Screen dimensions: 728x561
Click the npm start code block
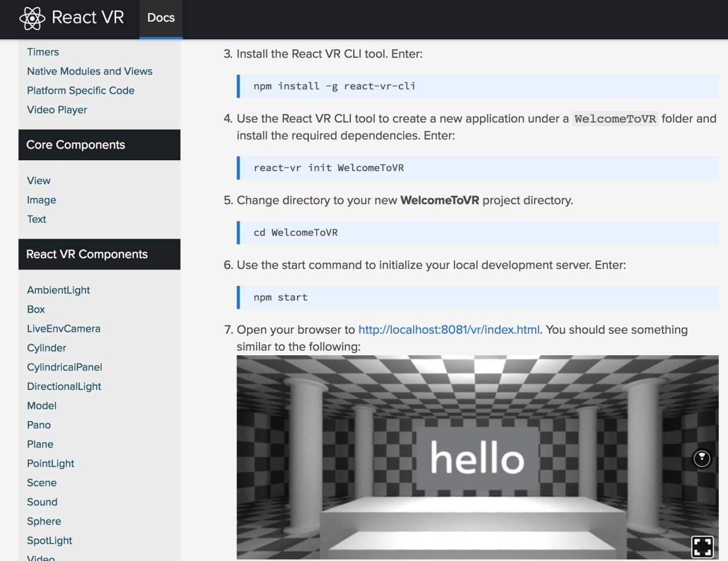(x=478, y=298)
